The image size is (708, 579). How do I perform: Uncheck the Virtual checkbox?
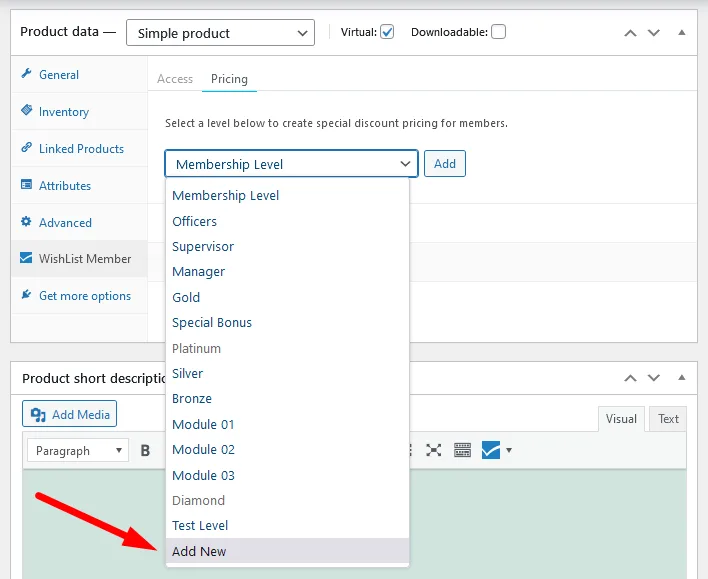(387, 32)
